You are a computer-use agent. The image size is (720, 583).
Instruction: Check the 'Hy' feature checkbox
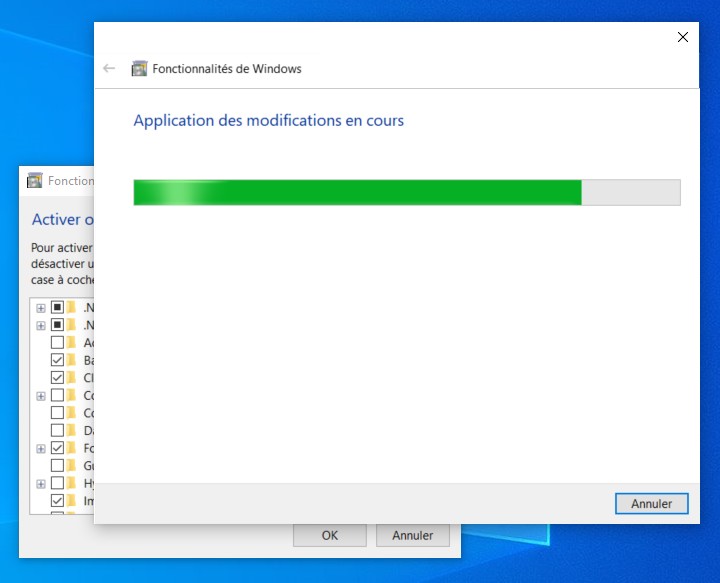click(57, 483)
